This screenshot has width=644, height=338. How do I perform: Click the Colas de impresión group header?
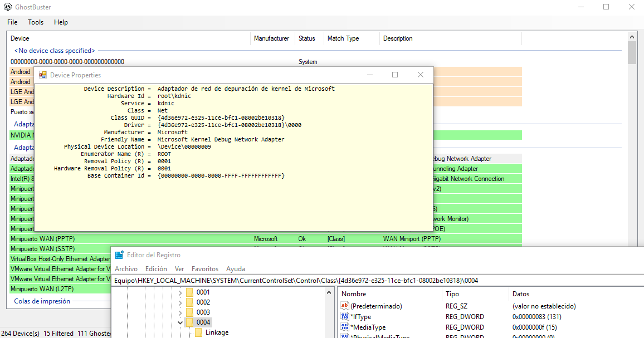click(x=42, y=301)
